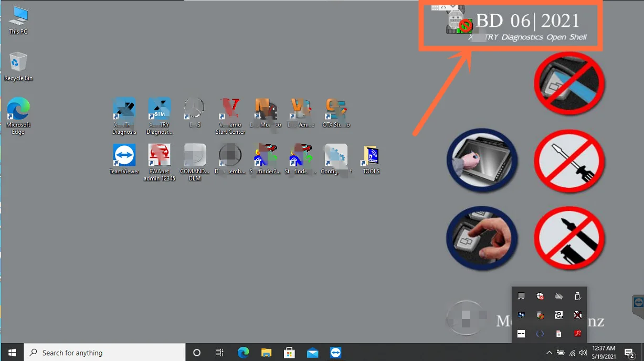Screen dimensions: 644x361
Task: Click Safely Remove Hardware USB tray icon
Action: click(577, 296)
